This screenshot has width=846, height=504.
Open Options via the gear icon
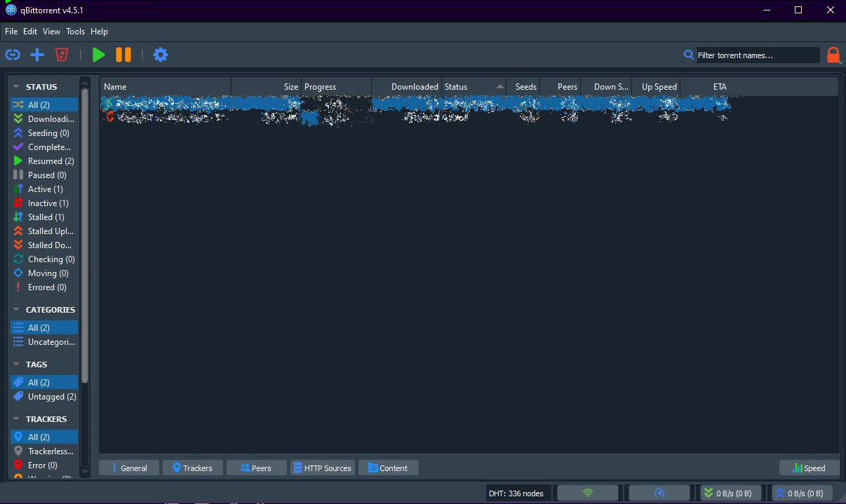tap(161, 54)
